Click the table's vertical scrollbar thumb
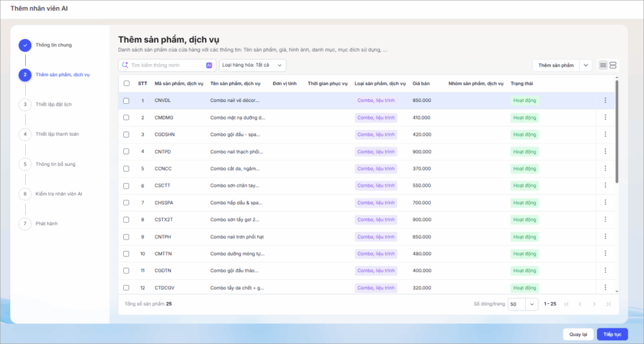Screen dimensions: 644x344 [616, 132]
